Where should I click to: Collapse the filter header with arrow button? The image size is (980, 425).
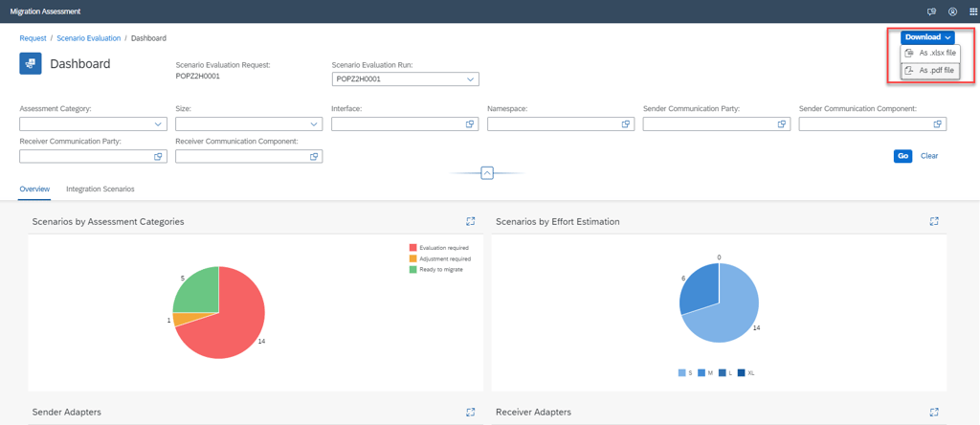(x=487, y=173)
